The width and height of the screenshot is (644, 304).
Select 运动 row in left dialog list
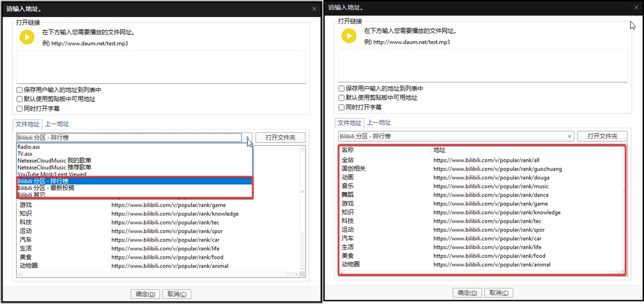(159, 231)
